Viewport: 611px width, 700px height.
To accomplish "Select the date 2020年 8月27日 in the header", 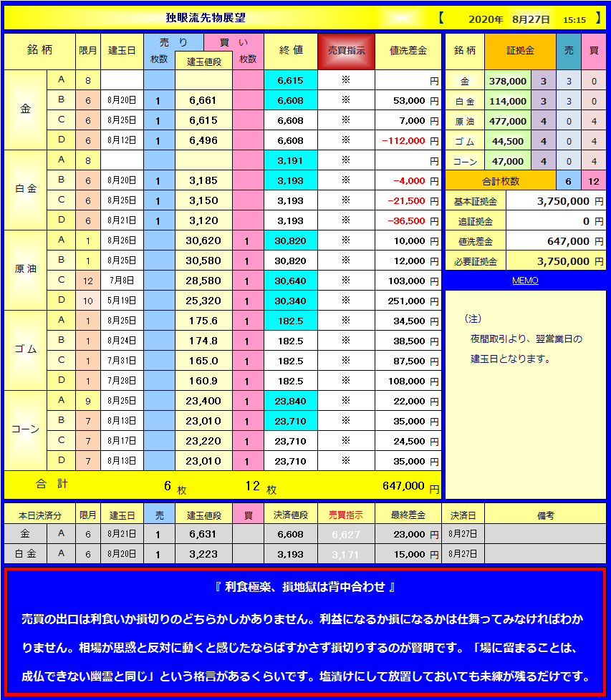I will [509, 19].
